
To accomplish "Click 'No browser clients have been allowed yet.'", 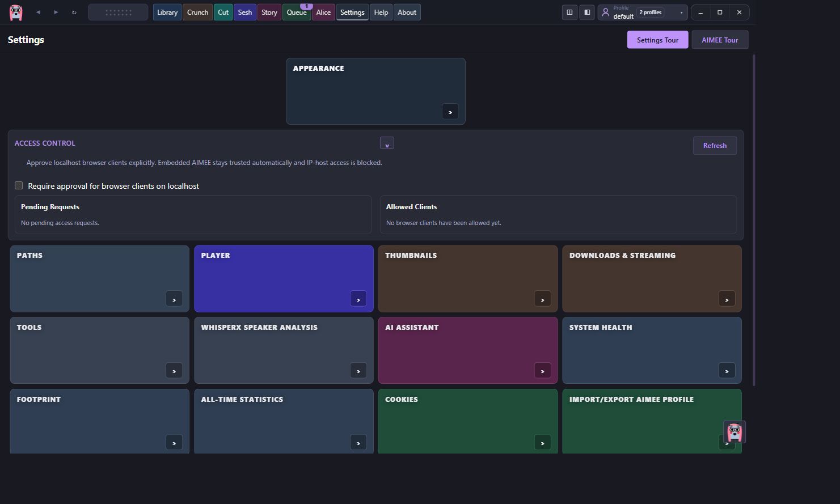I will pyautogui.click(x=444, y=223).
